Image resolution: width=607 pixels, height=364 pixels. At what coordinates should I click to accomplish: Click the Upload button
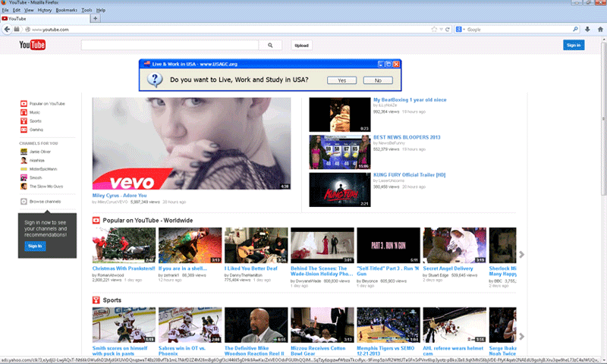(x=301, y=45)
